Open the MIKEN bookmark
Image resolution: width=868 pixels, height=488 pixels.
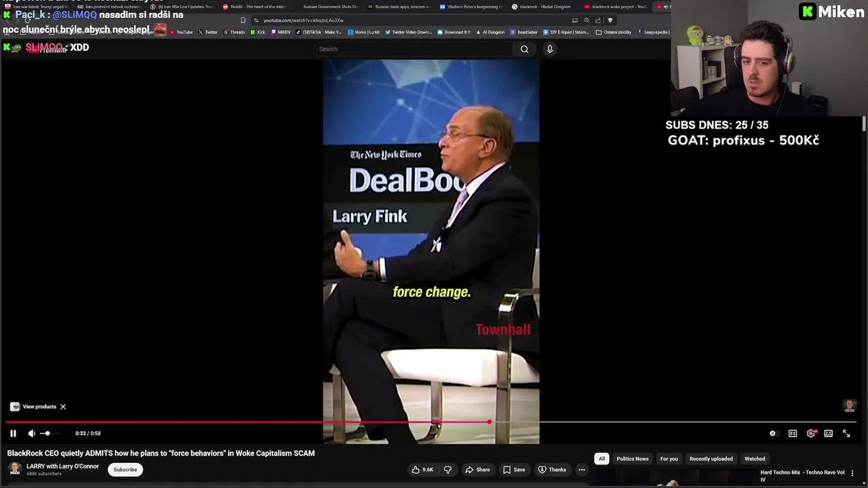[x=281, y=32]
